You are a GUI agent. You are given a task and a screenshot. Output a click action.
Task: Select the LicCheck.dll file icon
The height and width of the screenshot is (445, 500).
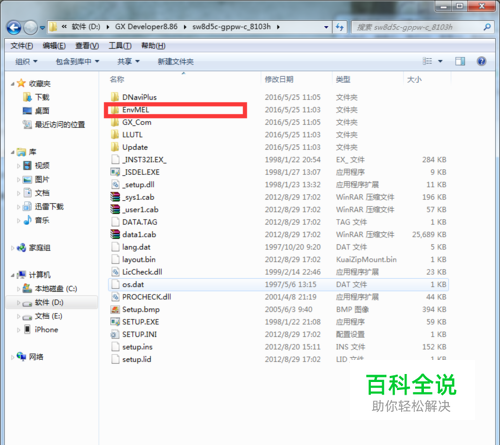coord(115,272)
